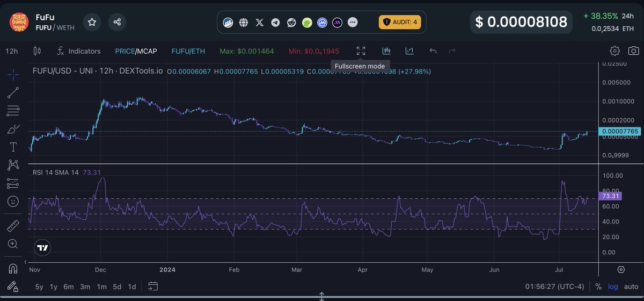This screenshot has width=644, height=301.
Task: Set the date range to 1m
Action: 101,286
